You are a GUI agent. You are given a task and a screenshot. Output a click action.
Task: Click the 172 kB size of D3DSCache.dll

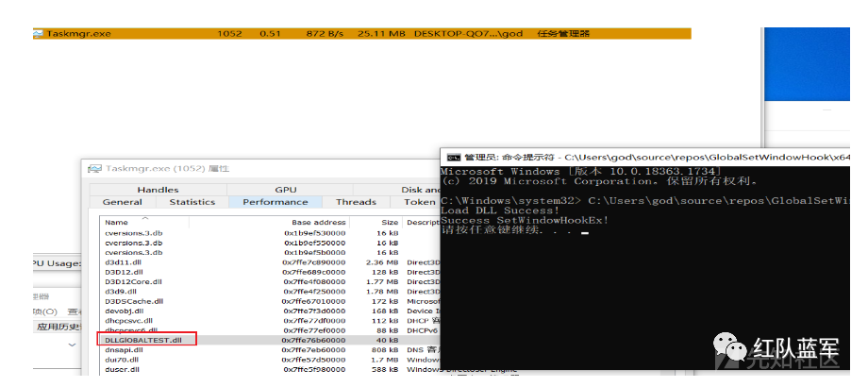(385, 301)
